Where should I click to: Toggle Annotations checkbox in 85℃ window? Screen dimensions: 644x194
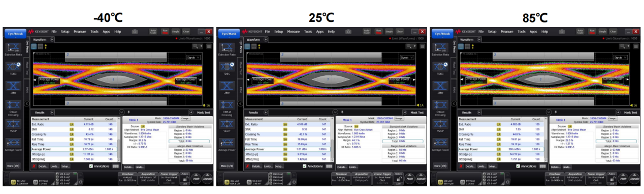coord(518,166)
